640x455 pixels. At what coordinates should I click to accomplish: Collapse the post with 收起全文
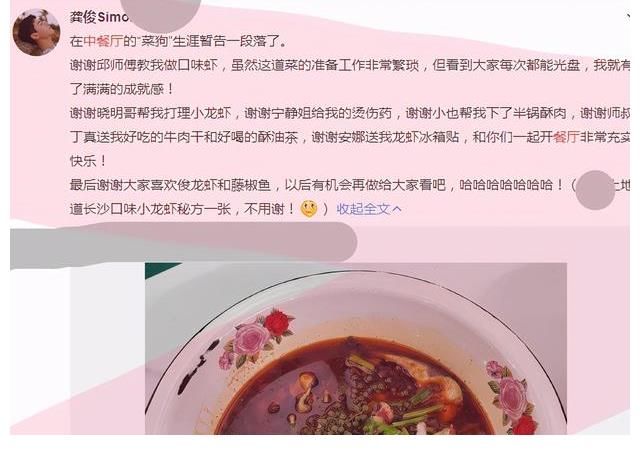point(363,209)
